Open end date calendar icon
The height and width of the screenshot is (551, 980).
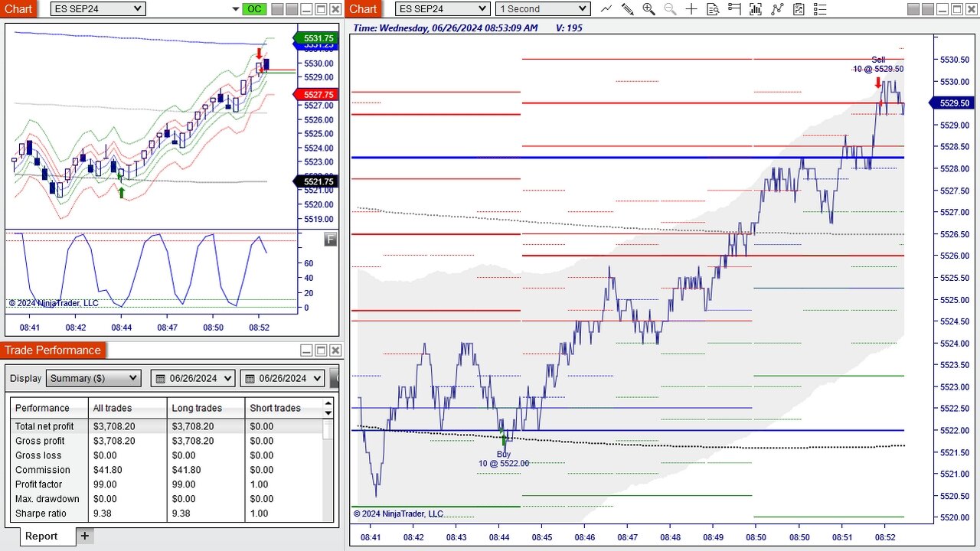[250, 378]
